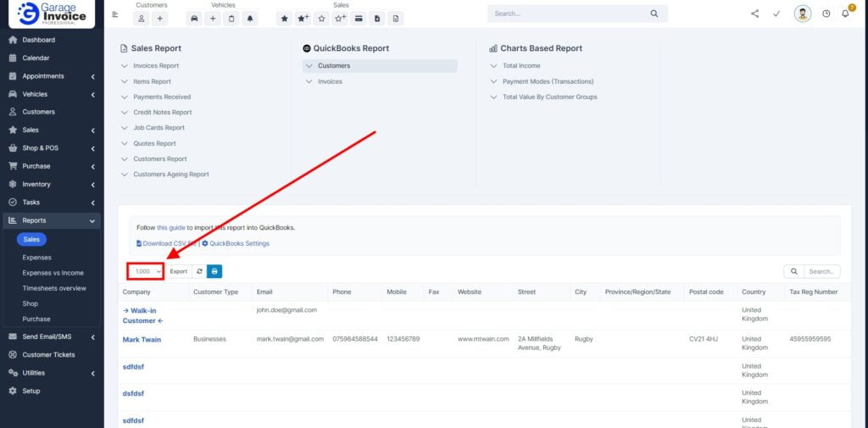Sort table by Company column
Image resolution: width=868 pixels, height=428 pixels.
pyautogui.click(x=136, y=292)
